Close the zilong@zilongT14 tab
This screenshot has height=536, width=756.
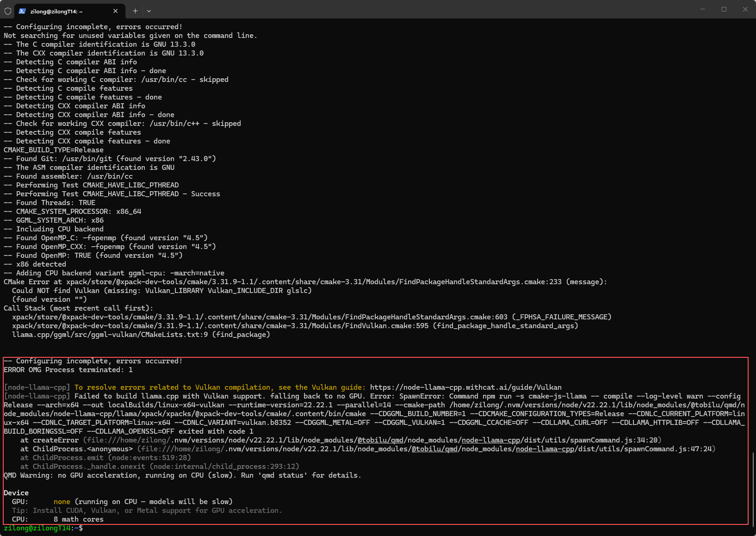[115, 11]
